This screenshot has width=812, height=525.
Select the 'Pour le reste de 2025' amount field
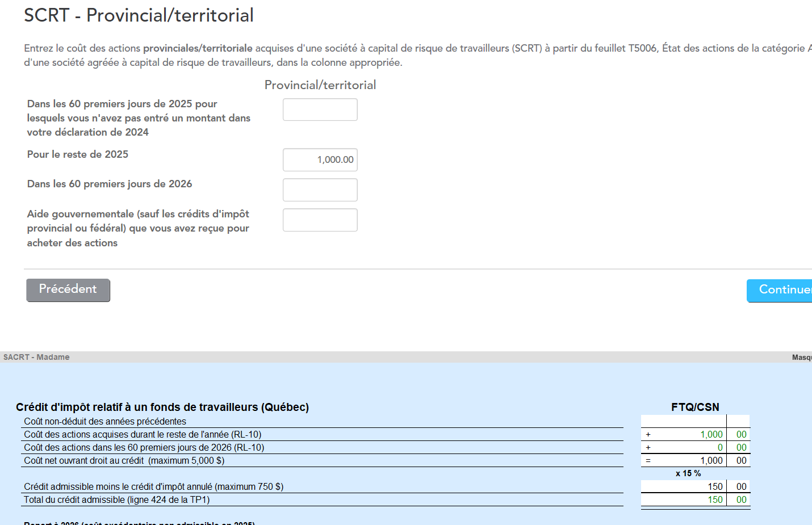click(320, 160)
